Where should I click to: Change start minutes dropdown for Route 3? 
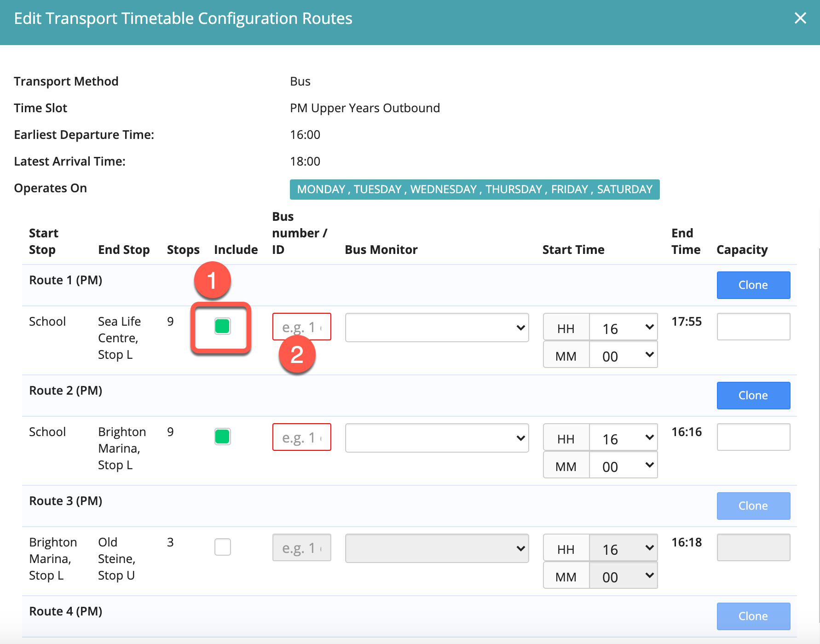pyautogui.click(x=623, y=576)
